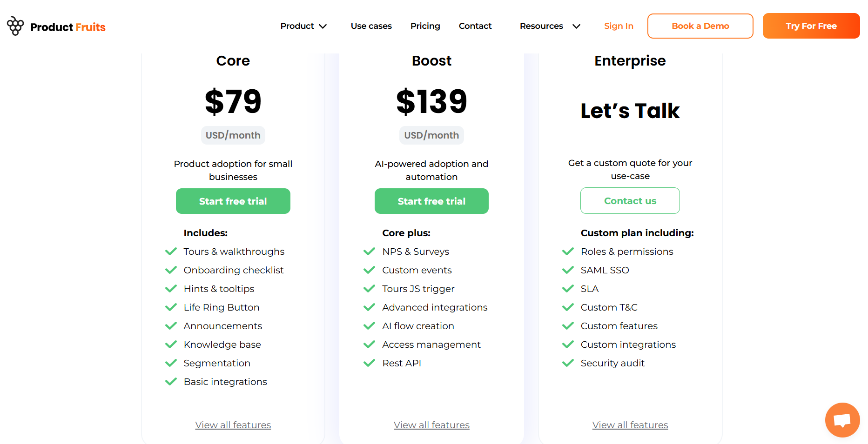Viewport: 868px width, 444px height.
Task: Click the checkmark beside Security audit
Action: tap(568, 363)
